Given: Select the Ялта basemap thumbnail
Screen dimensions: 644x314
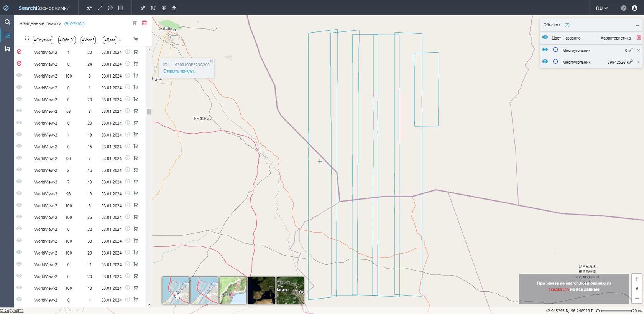Looking at the screenshot, I should point(233,290).
